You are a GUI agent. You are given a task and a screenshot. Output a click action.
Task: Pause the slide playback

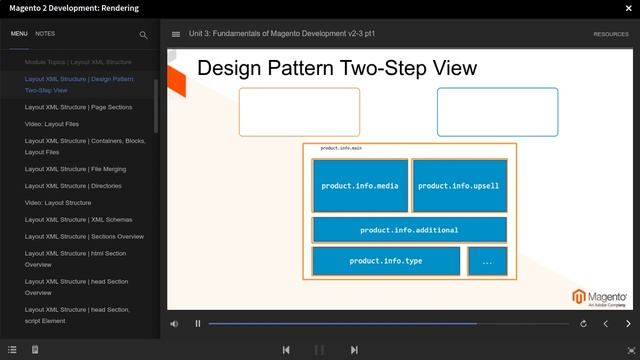(198, 324)
